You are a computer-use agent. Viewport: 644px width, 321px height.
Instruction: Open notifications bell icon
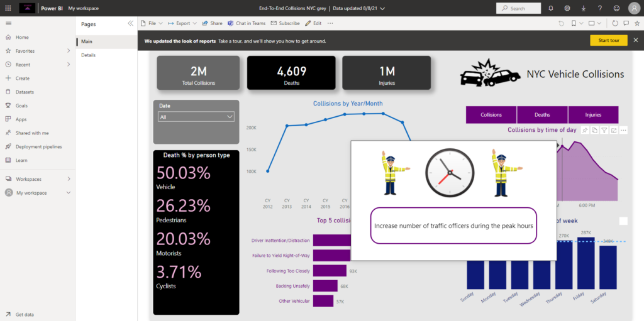tap(551, 8)
